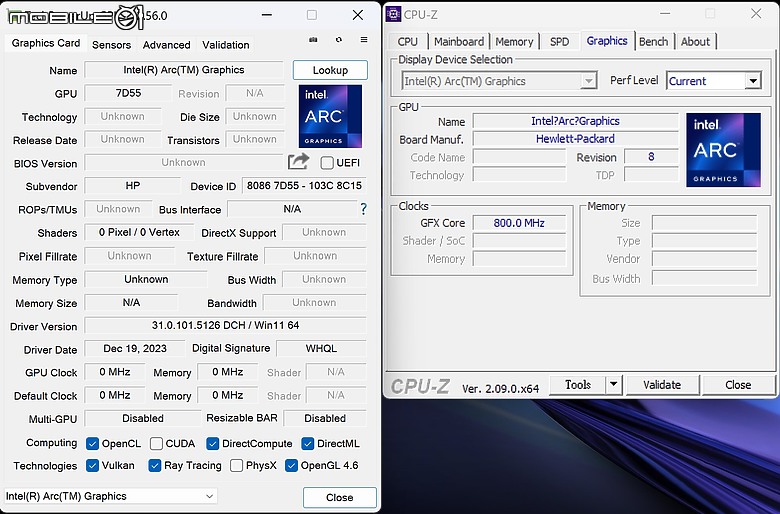Enable the CUDA checkbox
The height and width of the screenshot is (514, 780).
[x=156, y=443]
